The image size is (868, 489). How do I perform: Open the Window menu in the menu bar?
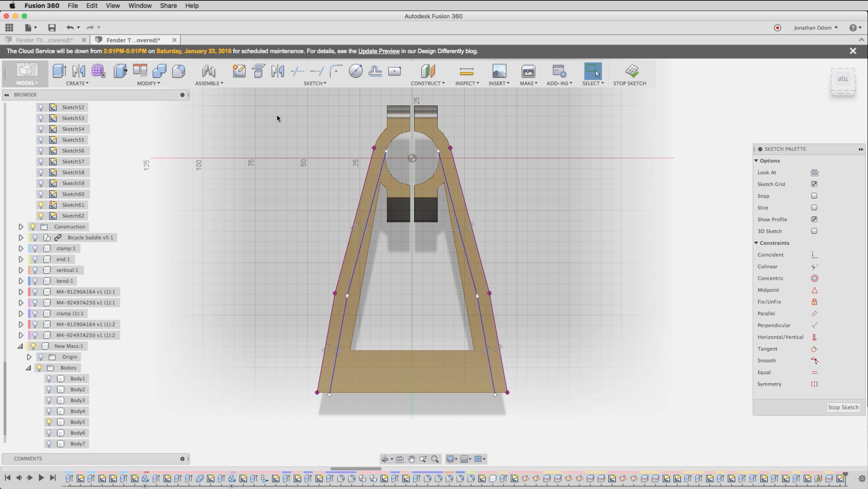tap(140, 5)
